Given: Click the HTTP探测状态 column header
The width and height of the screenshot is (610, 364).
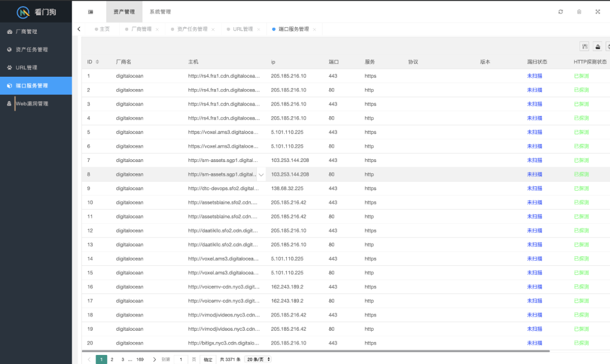Looking at the screenshot, I should coord(590,62).
